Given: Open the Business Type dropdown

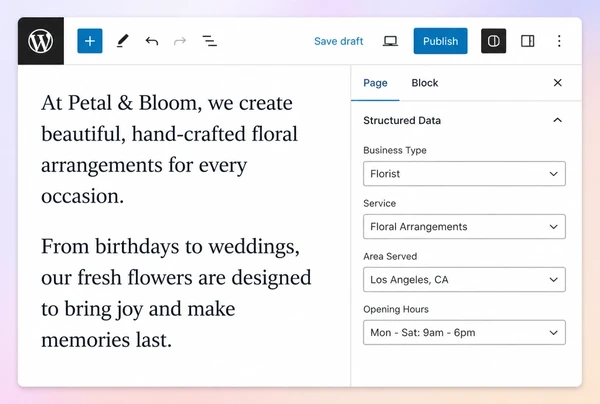Looking at the screenshot, I should (464, 174).
